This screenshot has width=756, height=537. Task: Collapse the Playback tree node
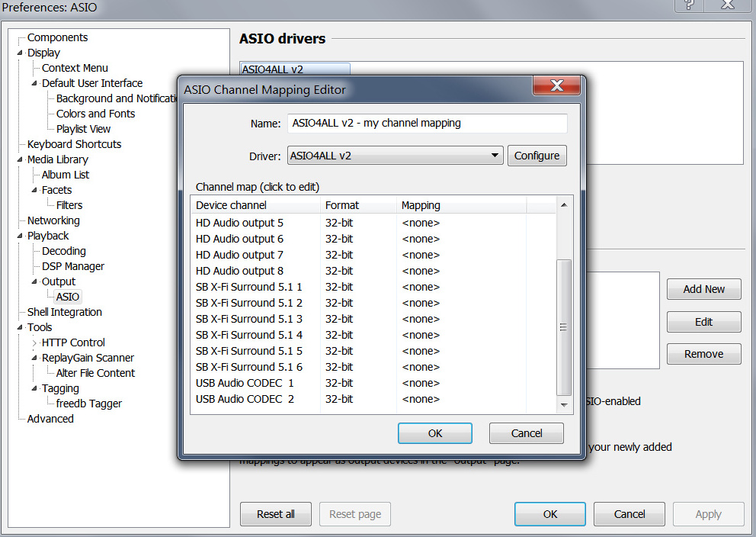21,236
